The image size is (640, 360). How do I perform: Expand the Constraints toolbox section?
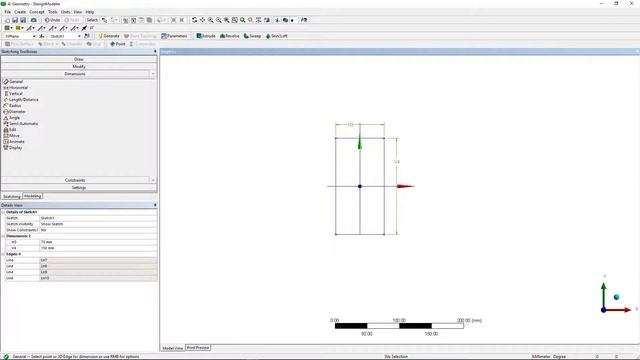75,180
